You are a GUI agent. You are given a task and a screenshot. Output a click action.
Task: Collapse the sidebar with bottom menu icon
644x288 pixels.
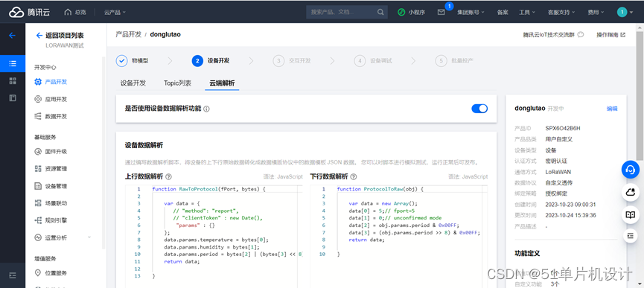coord(13,275)
